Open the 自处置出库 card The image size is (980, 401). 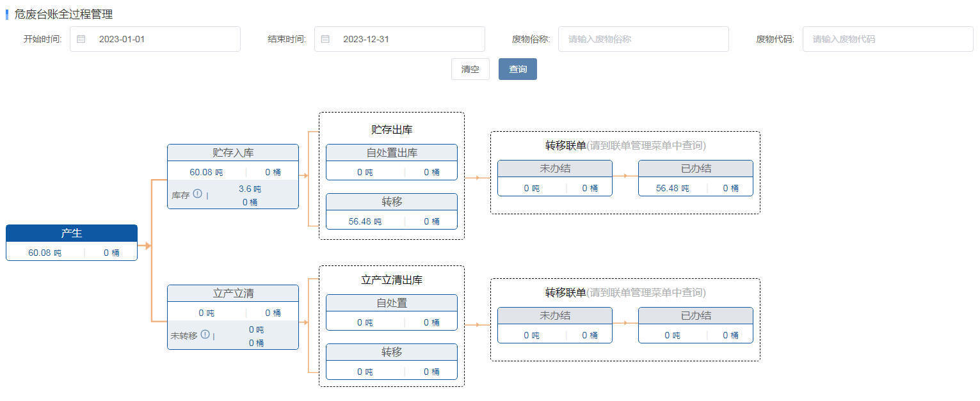point(392,162)
